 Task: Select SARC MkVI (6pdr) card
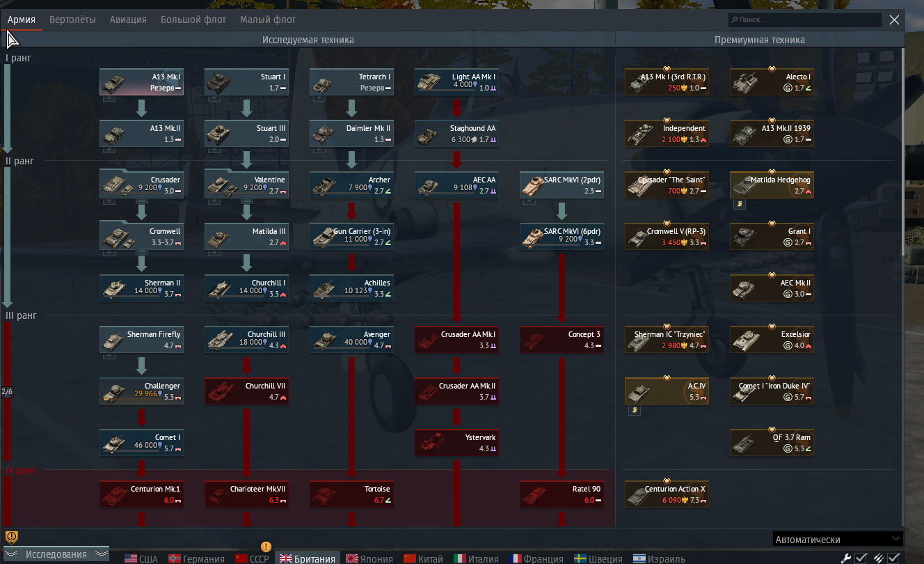tap(561, 237)
